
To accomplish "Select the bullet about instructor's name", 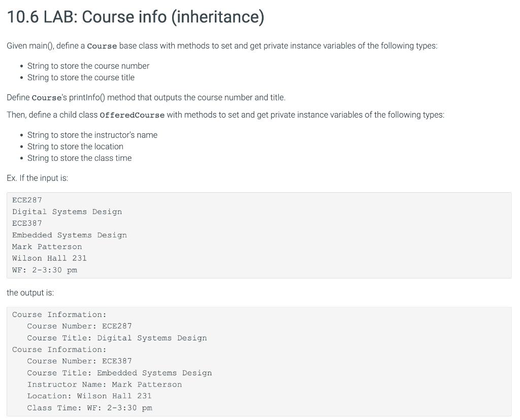I will 92,135.
